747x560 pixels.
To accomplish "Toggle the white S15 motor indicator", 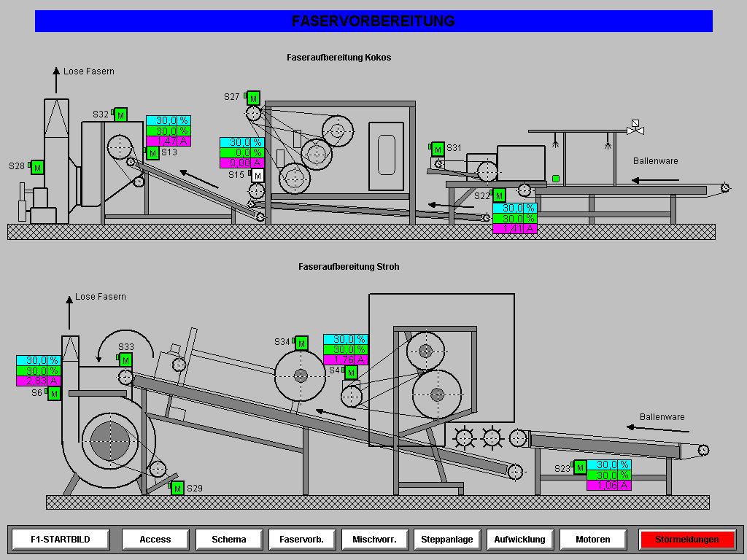I will [x=258, y=176].
